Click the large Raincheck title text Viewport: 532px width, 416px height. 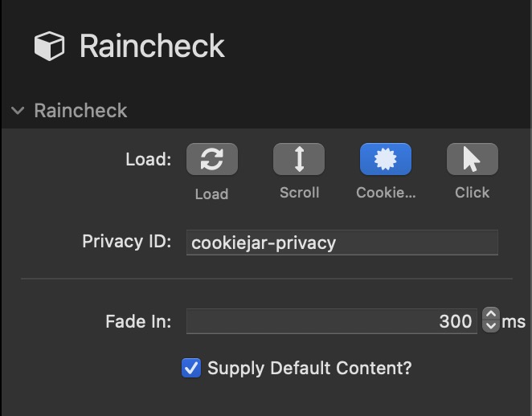coord(152,46)
